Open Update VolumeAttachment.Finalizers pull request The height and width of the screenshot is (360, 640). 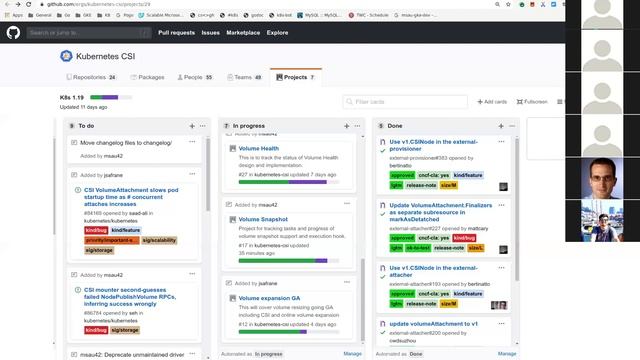click(x=441, y=212)
